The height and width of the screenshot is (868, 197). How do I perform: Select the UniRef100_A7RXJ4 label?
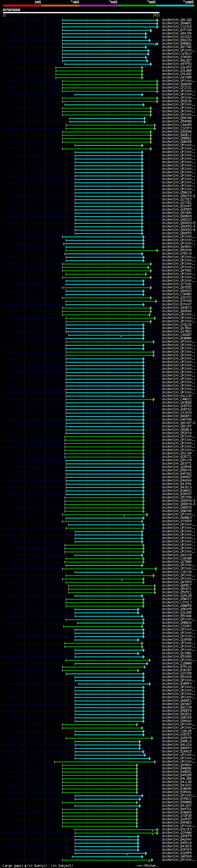(177, 253)
